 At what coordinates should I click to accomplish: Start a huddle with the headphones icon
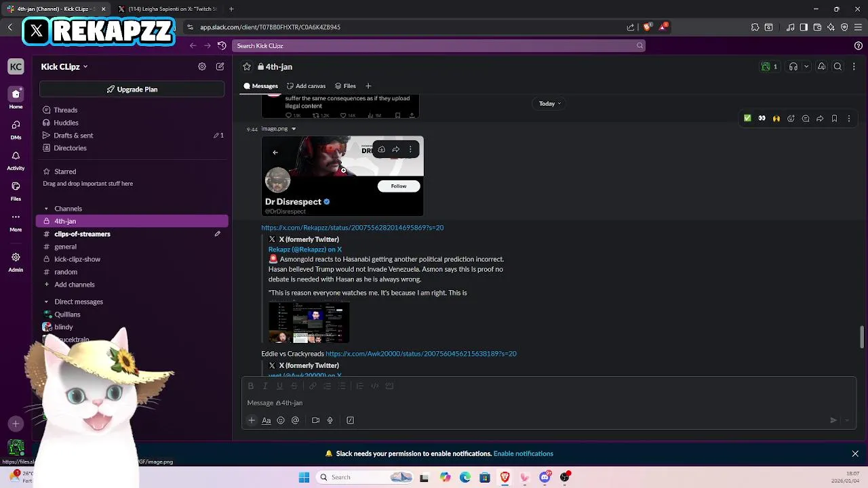pyautogui.click(x=793, y=66)
